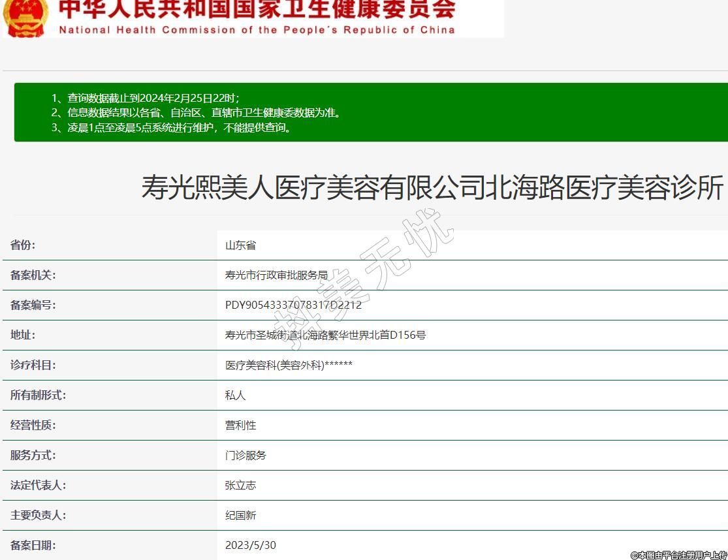
Task: Click the Chinese commission title in header
Action: pyautogui.click(x=257, y=10)
